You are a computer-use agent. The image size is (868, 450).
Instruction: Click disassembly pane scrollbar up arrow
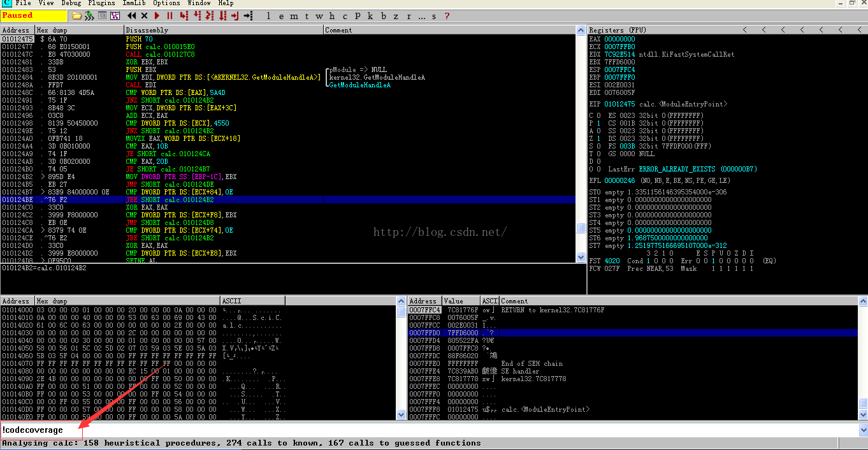coord(581,31)
